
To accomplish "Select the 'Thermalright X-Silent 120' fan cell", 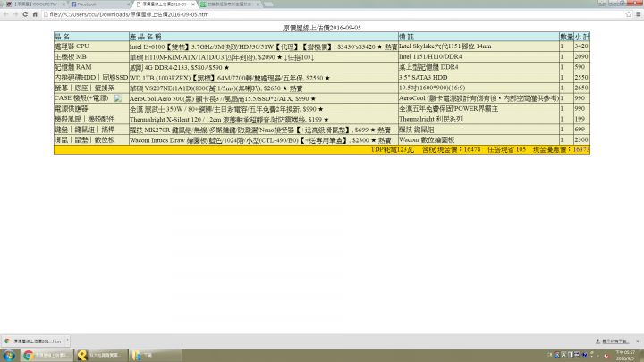I will point(263,120).
